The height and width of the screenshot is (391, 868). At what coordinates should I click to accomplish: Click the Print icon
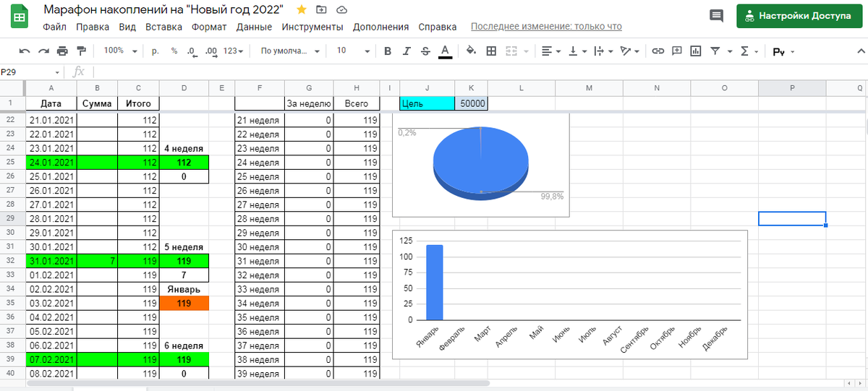pos(62,51)
